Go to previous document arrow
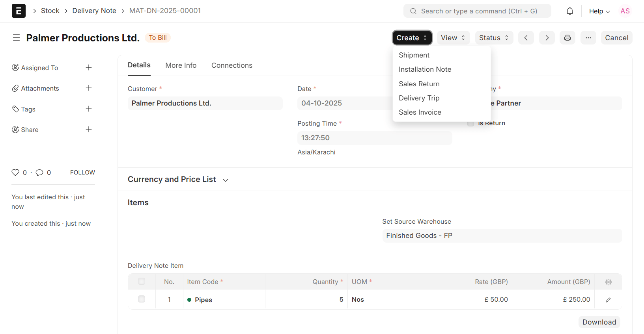The image size is (644, 334). point(526,38)
